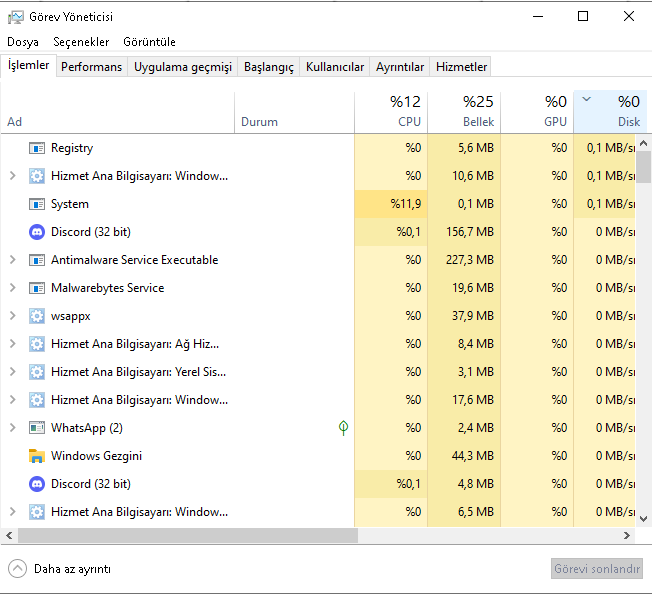Viewport: 652px width, 600px height.
Task: Sort by the Ad column header
Action: coord(118,113)
